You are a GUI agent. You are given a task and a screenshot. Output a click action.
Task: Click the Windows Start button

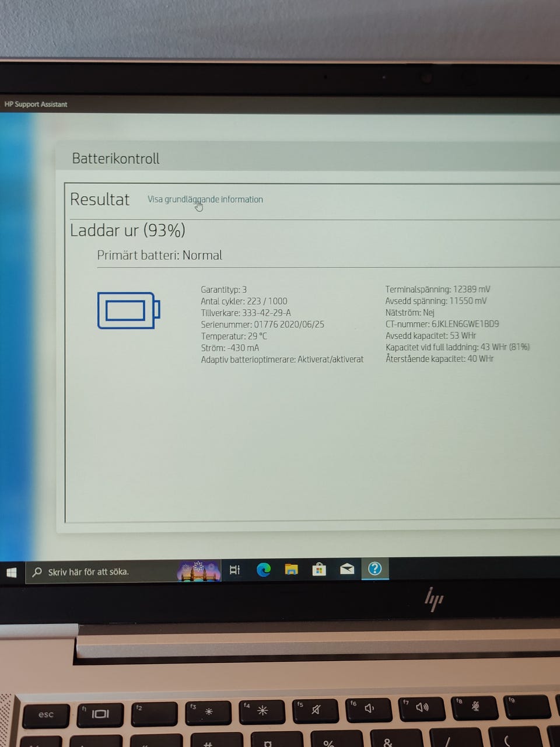click(x=12, y=573)
